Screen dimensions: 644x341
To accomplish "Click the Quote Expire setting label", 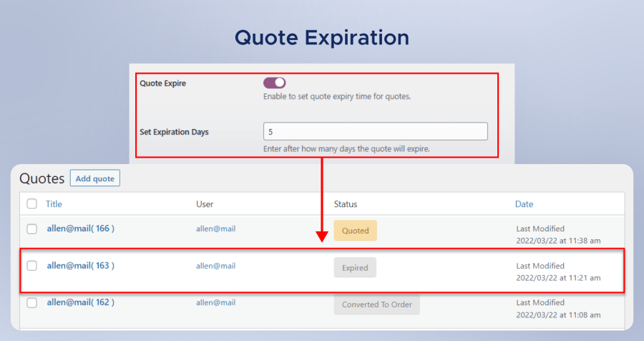I will coord(162,83).
